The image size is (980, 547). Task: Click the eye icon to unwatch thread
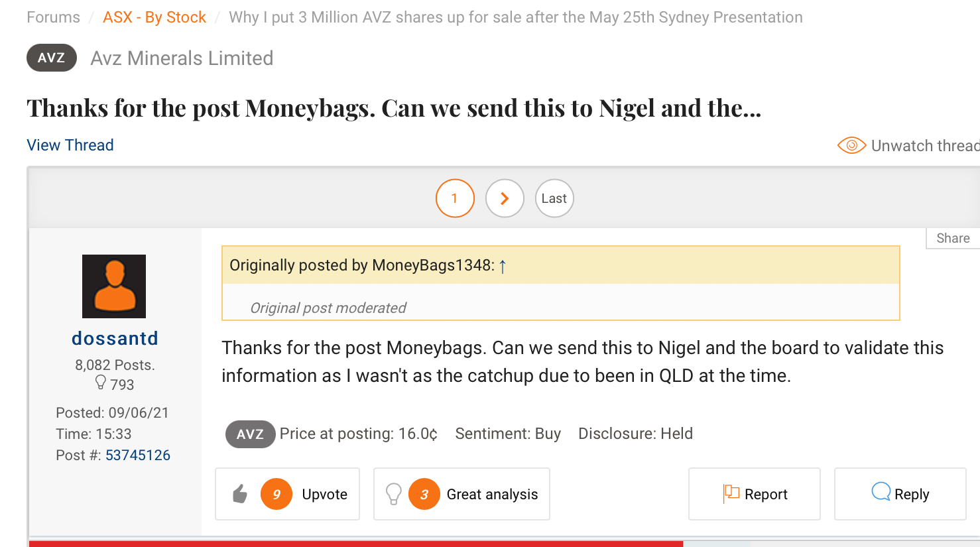pos(851,145)
